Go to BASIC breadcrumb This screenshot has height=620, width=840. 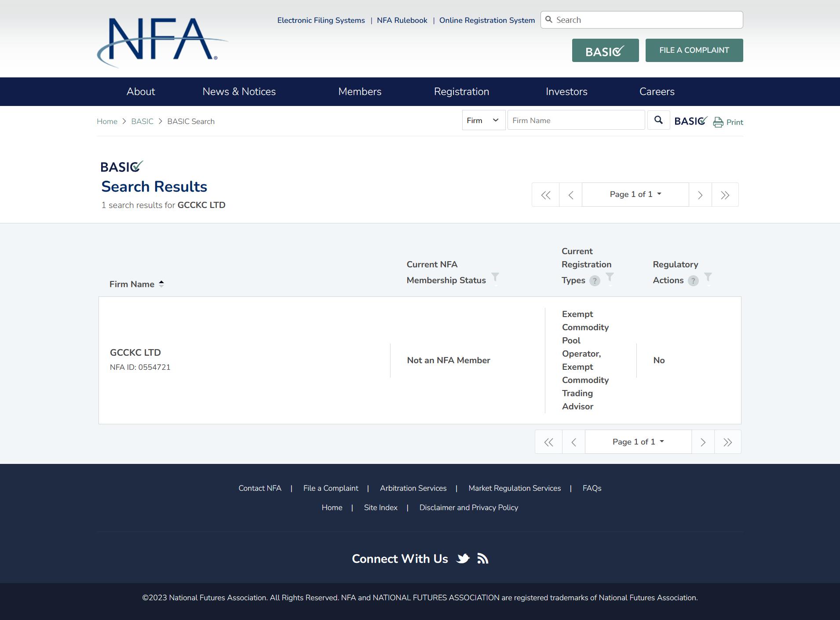click(x=142, y=121)
